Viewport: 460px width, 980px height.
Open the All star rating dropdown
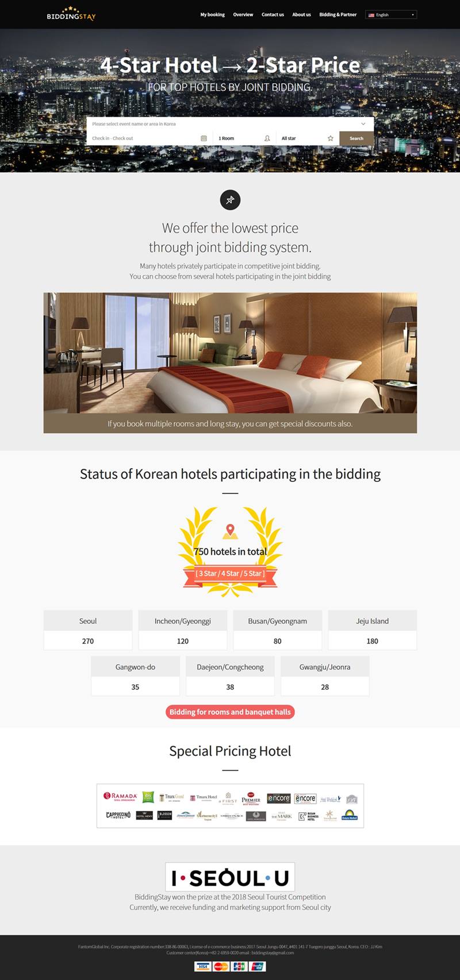pyautogui.click(x=307, y=138)
